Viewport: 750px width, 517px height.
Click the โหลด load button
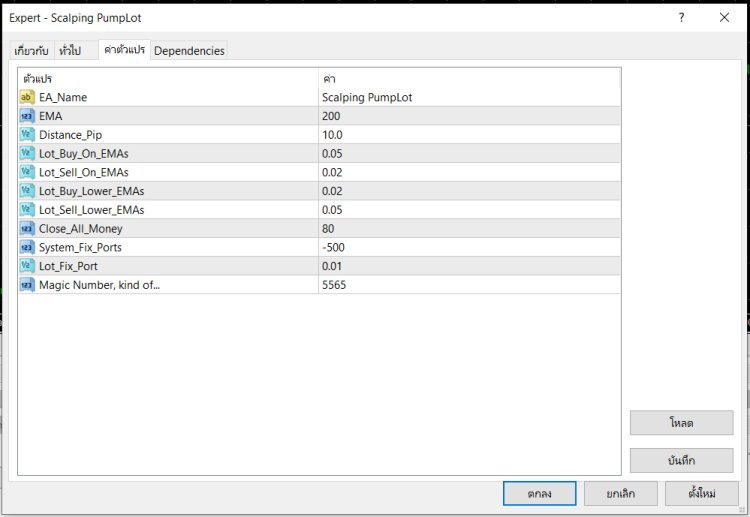[681, 423]
